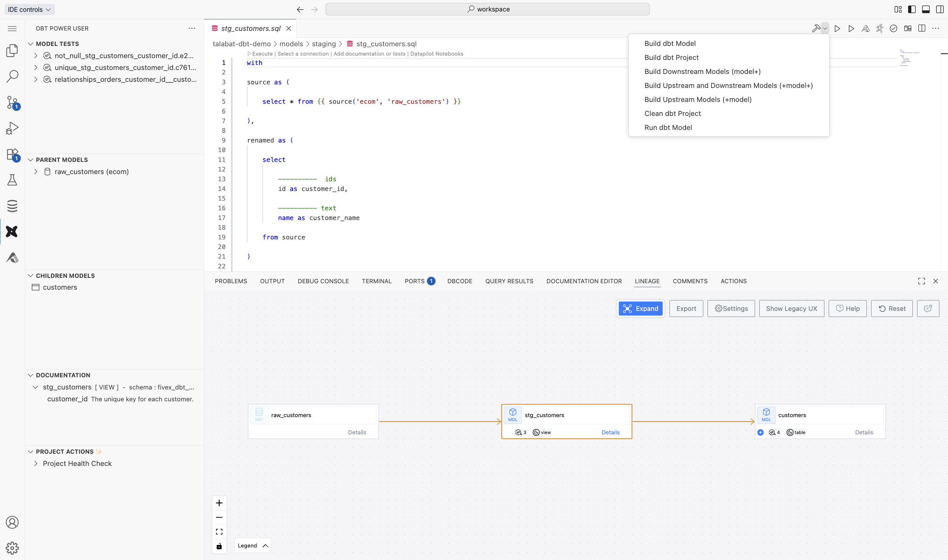Select Build Downstream Models (model+) menu item

(702, 71)
